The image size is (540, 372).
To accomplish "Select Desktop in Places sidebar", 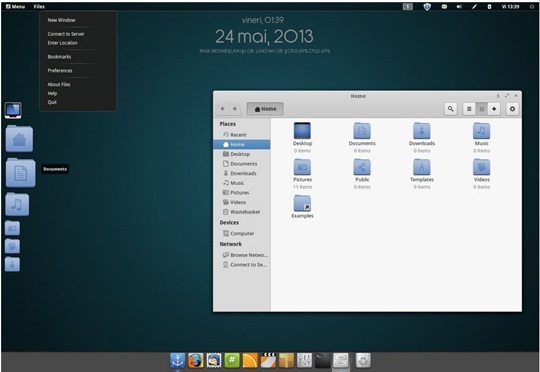I will pyautogui.click(x=241, y=154).
